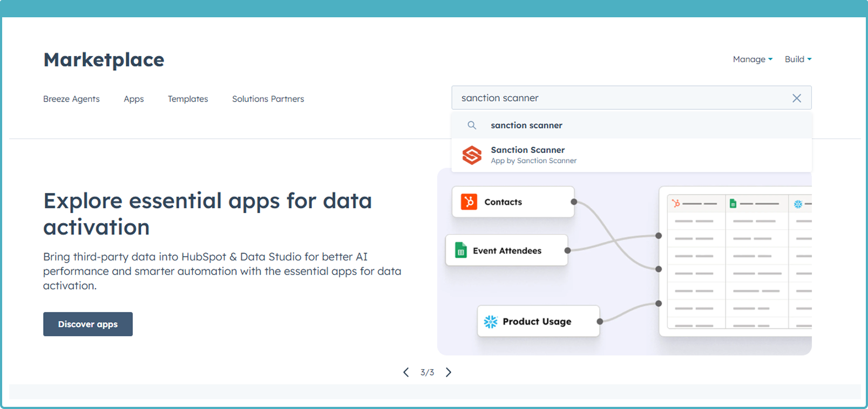
Task: Open the Apps tab
Action: pos(134,99)
